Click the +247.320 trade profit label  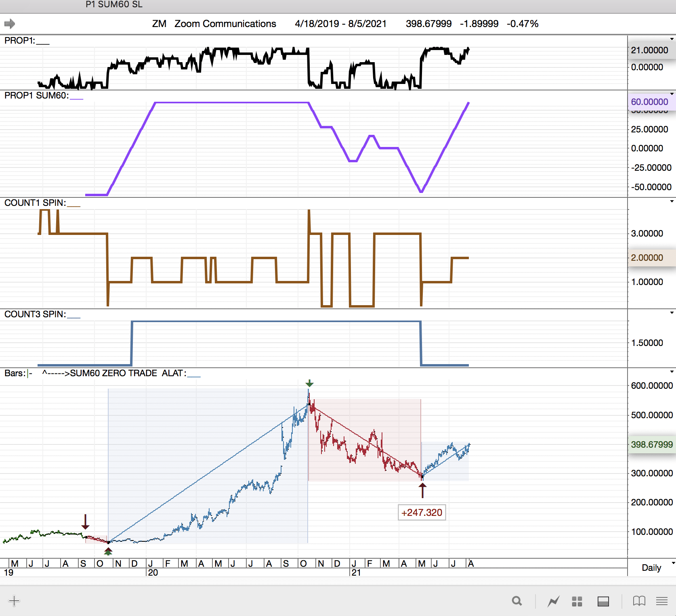tap(422, 513)
